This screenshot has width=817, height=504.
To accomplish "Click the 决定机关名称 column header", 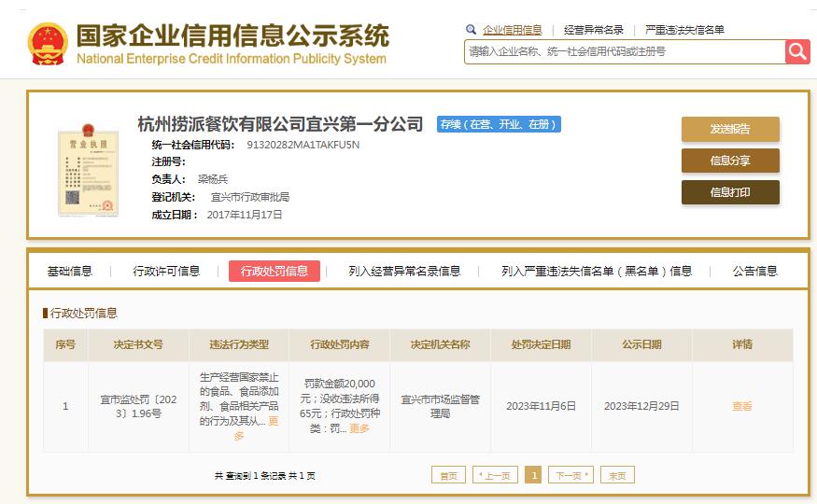I will (441, 344).
